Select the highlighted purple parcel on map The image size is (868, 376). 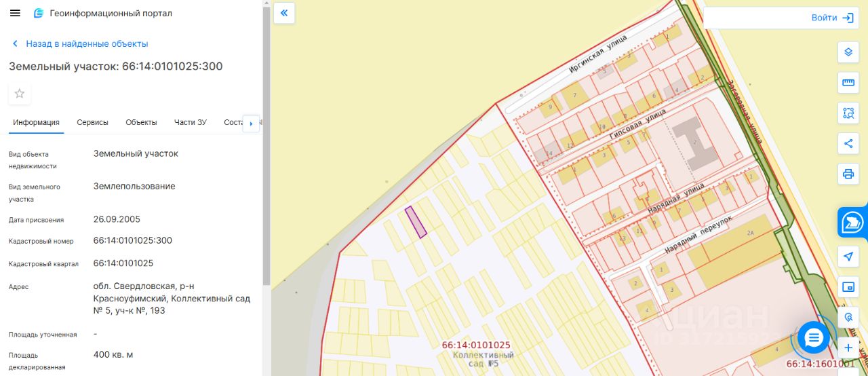416,222
